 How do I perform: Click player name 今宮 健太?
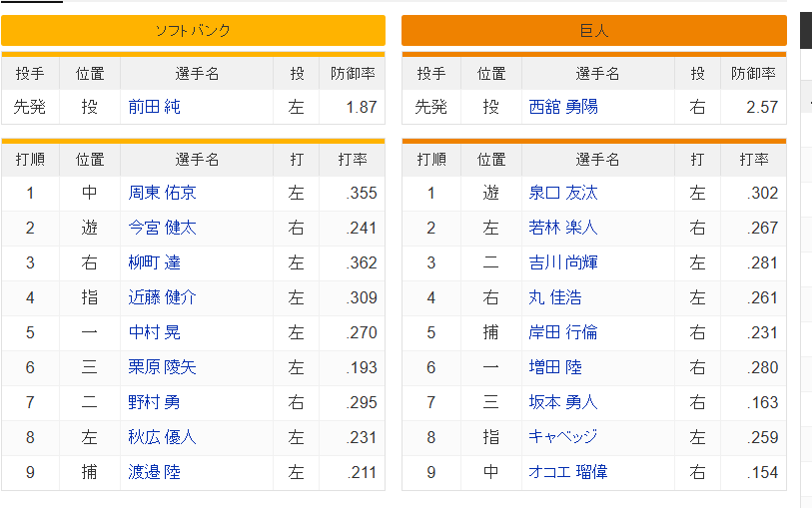coord(162,228)
